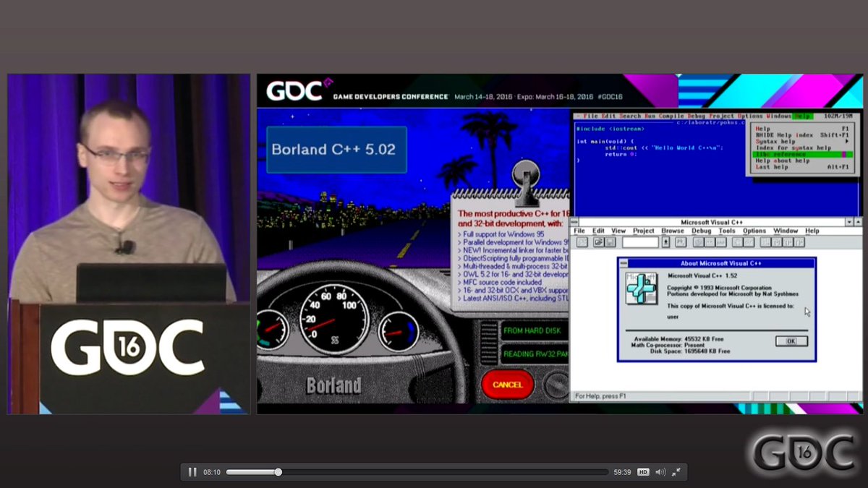Viewport: 868px width, 488px height.
Task: Open the Browse menu in Visual C++
Action: 673,231
